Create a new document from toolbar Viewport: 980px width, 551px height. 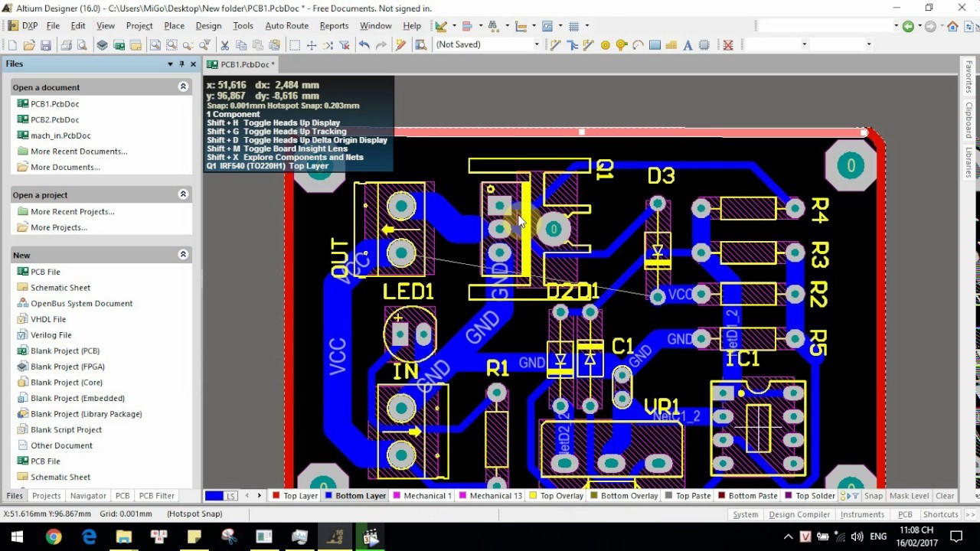pos(12,45)
